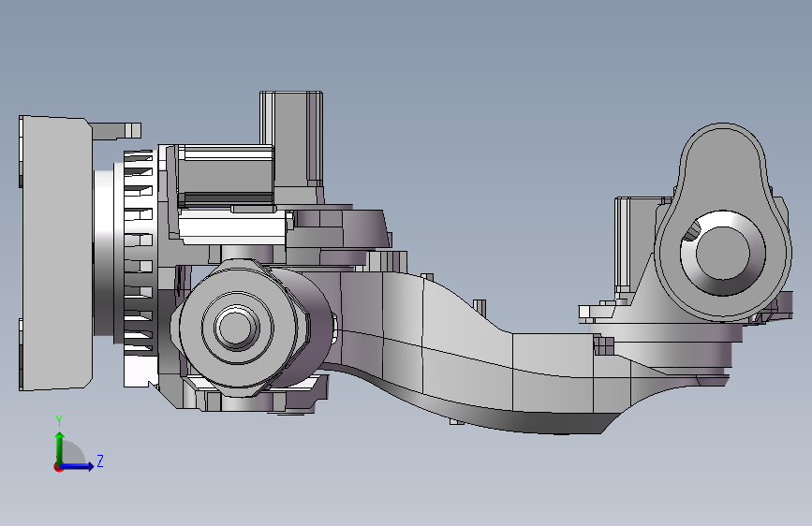Click the green Y axis arrow of the triad

60,447
